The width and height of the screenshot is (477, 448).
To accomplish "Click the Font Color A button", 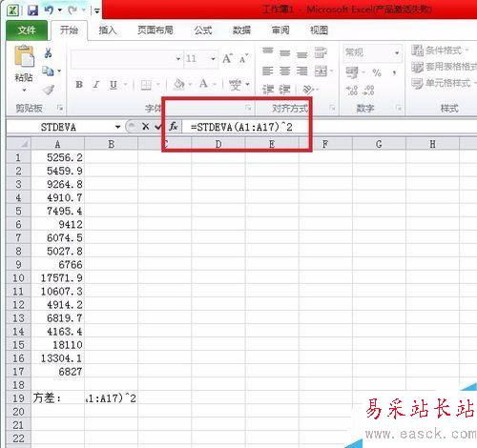I will click(203, 84).
